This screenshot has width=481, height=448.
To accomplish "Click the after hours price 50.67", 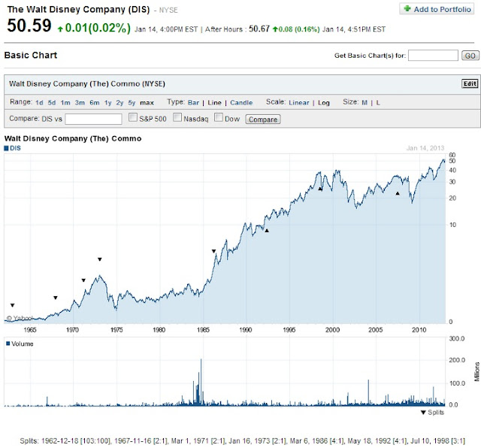I will [x=259, y=29].
